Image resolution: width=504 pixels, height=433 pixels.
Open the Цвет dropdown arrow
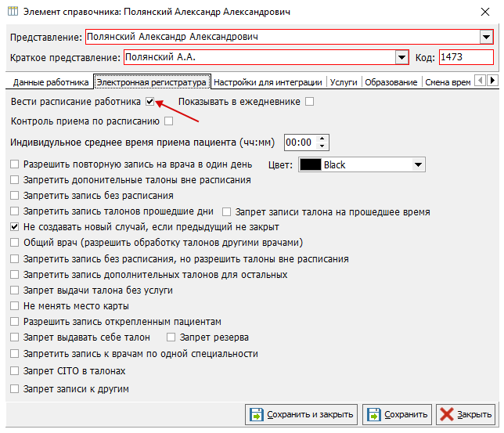418,164
